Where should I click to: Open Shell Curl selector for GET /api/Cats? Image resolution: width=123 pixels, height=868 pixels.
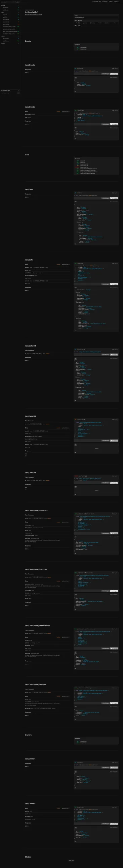point(115,193)
